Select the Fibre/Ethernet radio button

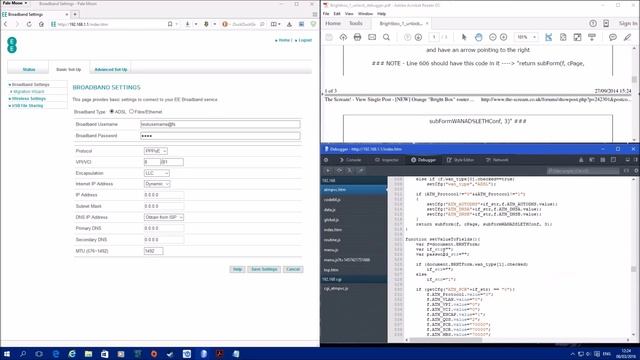pos(131,111)
